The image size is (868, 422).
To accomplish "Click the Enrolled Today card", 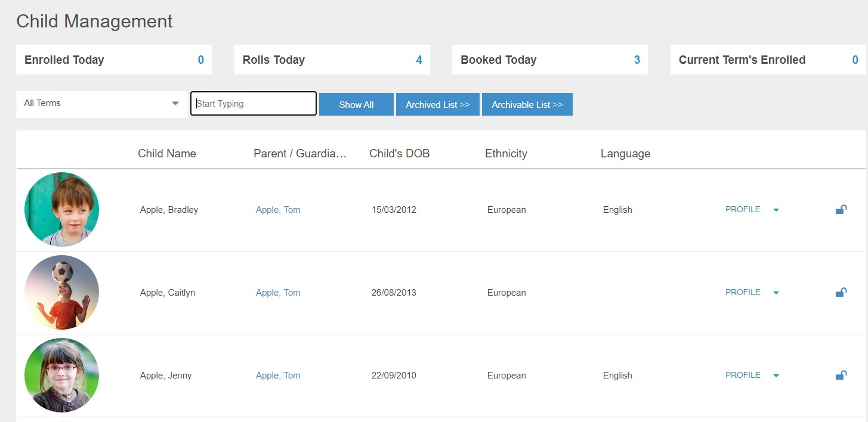I will click(114, 60).
